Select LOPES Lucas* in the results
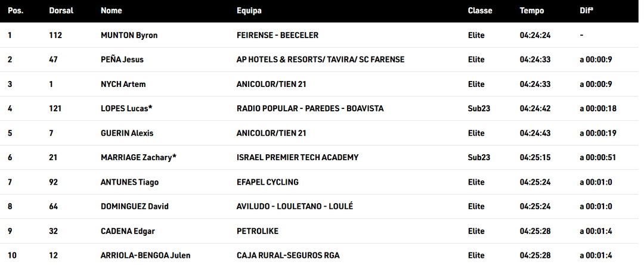644x265 pixels. coord(126,108)
